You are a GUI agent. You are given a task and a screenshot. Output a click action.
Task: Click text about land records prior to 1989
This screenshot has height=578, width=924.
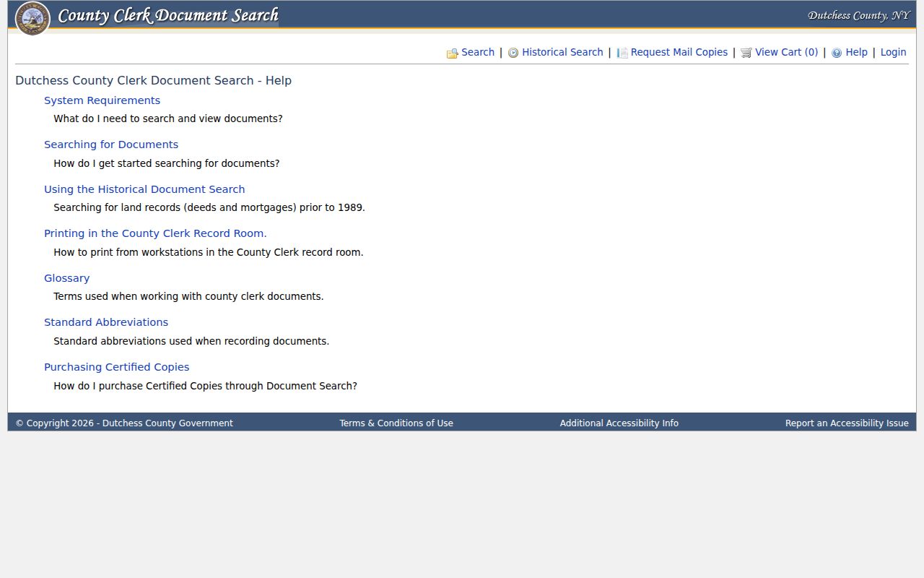209,207
